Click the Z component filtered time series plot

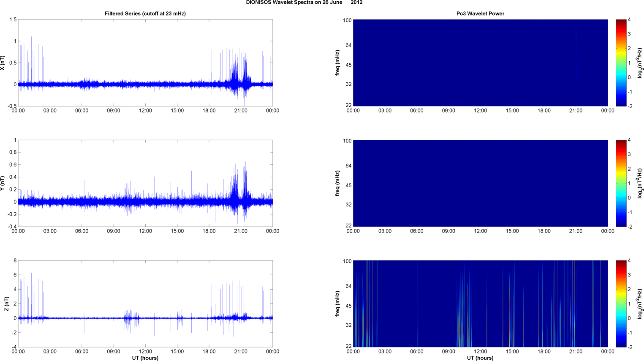point(145,304)
